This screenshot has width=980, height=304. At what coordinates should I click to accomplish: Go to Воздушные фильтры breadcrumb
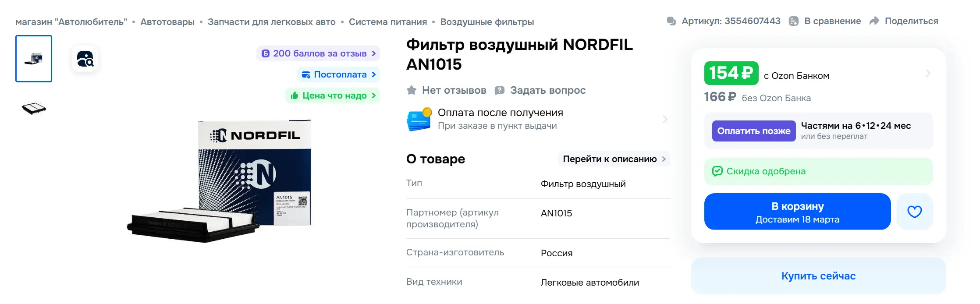click(487, 22)
